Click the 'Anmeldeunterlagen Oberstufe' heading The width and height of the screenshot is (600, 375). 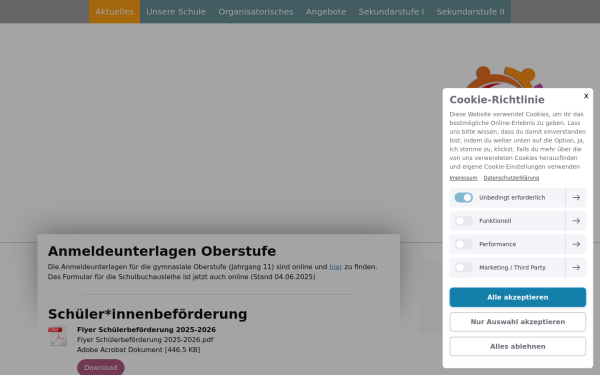pyautogui.click(x=162, y=251)
